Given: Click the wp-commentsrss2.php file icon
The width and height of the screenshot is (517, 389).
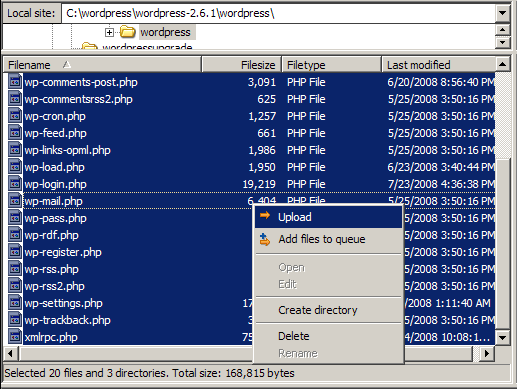Looking at the screenshot, I should point(15,99).
